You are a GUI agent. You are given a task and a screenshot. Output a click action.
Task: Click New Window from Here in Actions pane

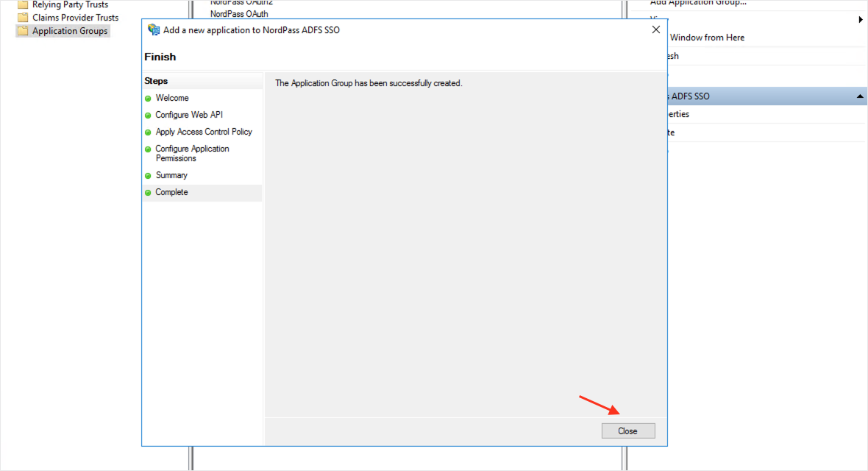tap(706, 38)
